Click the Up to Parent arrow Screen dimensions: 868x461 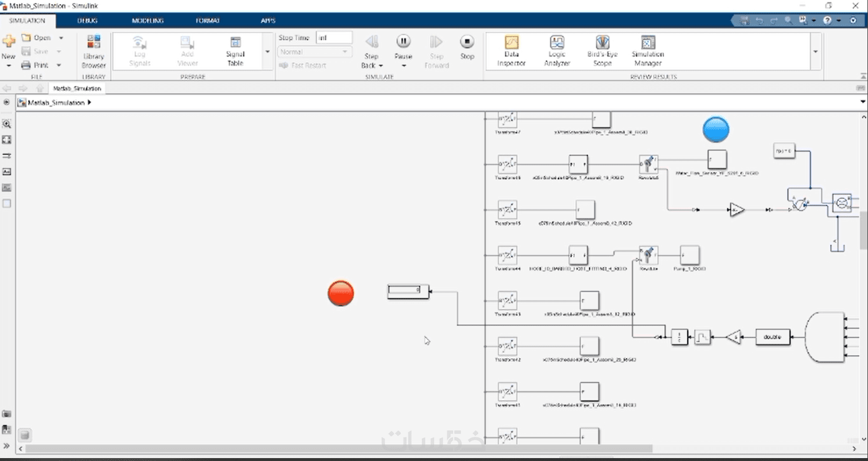pos(40,88)
